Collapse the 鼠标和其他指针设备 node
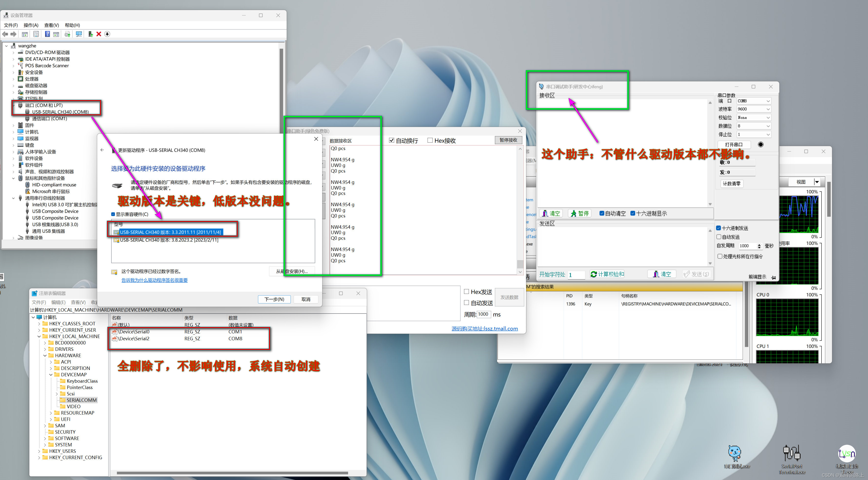 click(13, 178)
